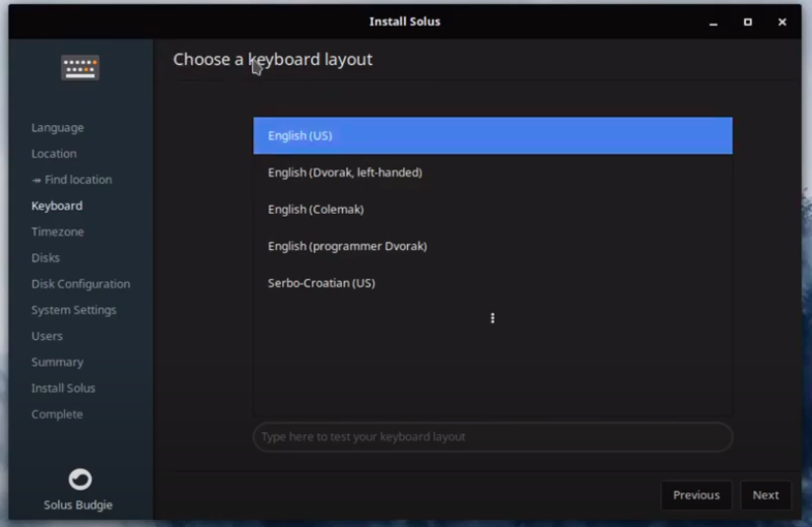812x527 pixels.
Task: Open the Language step in sidebar
Action: (x=57, y=128)
